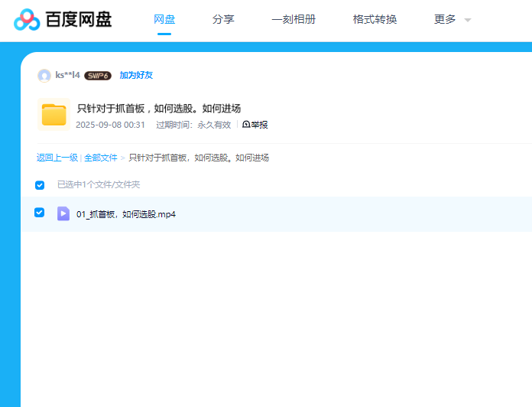Click the purple mp4 video file icon
The width and height of the screenshot is (532, 407).
point(63,213)
